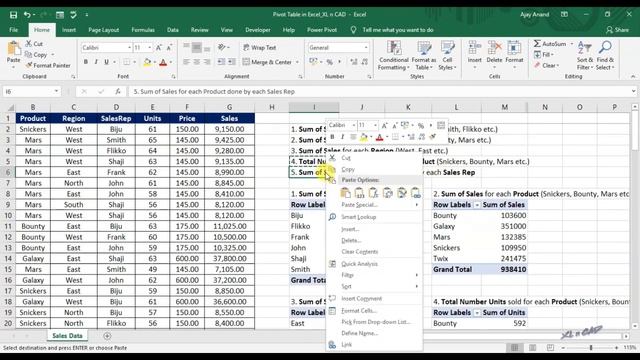Screen dimensions: 640x360
Task: Open the General number format dropdown
Action: point(366,48)
